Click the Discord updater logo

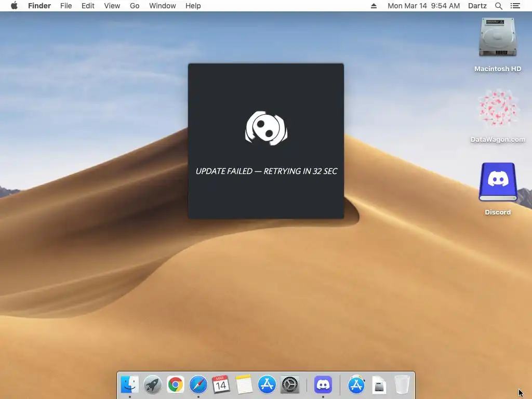(267, 128)
